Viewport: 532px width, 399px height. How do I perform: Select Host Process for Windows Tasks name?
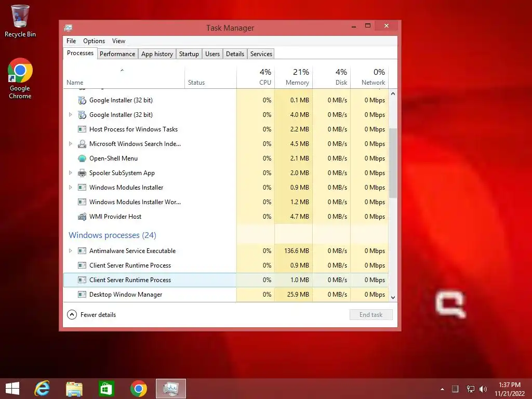pos(134,129)
